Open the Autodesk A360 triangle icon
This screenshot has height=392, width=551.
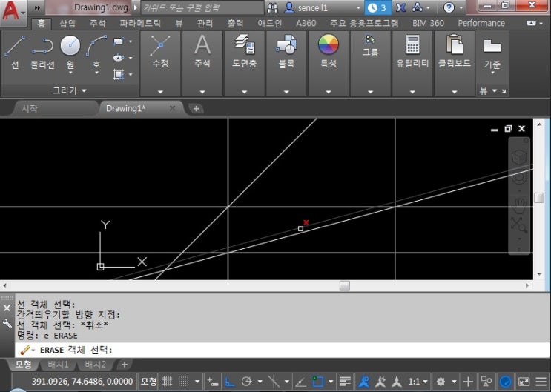point(417,7)
